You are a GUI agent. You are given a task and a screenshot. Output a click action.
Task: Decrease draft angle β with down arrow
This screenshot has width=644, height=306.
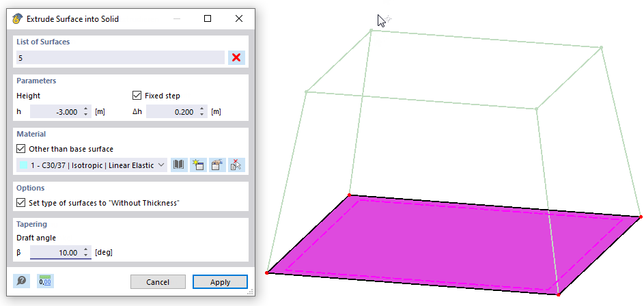point(85,255)
